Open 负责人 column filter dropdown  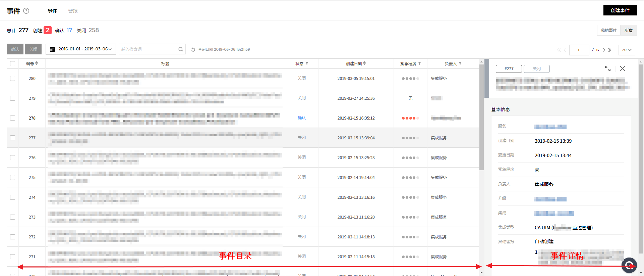pyautogui.click(x=460, y=63)
